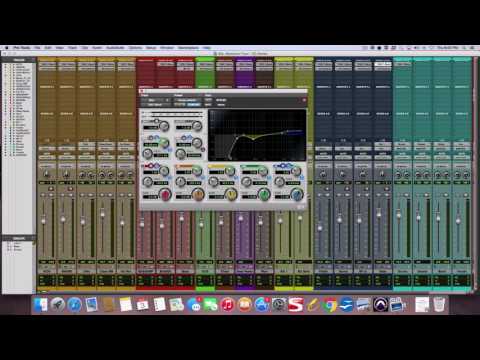Toggle the plug-in Bypass button

(221, 100)
